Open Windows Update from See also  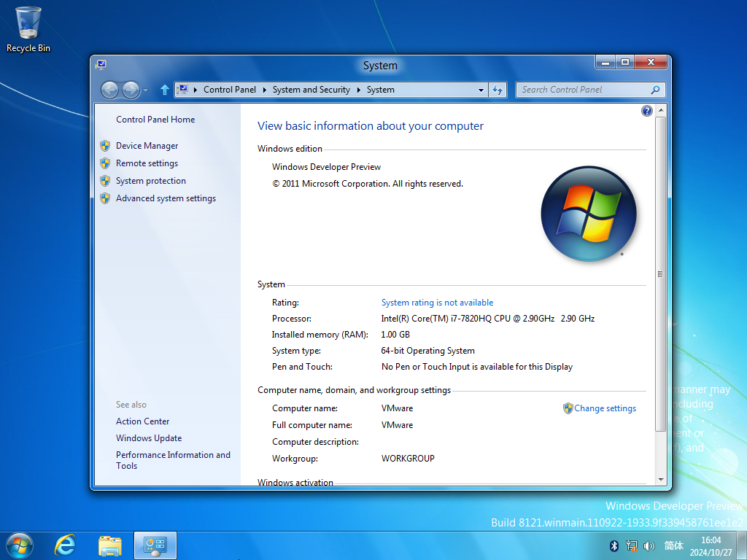pos(149,438)
